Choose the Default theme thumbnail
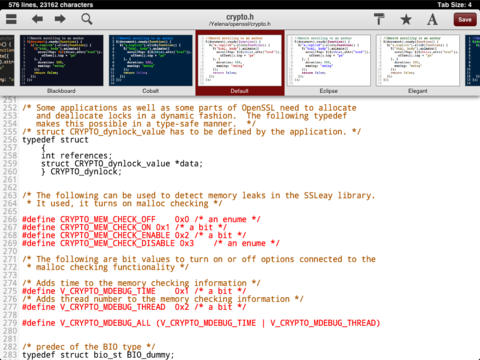 pos(240,60)
